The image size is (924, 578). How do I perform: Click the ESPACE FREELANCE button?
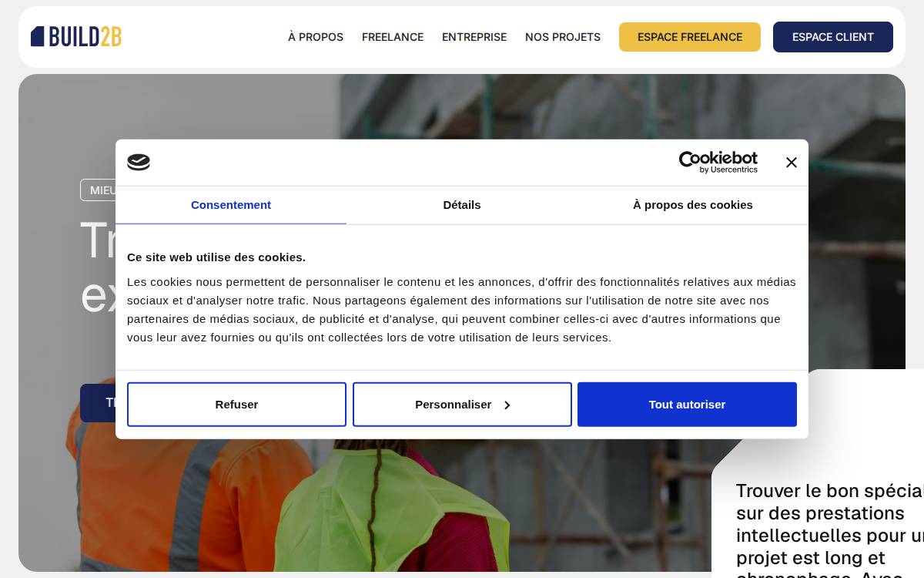tap(690, 37)
